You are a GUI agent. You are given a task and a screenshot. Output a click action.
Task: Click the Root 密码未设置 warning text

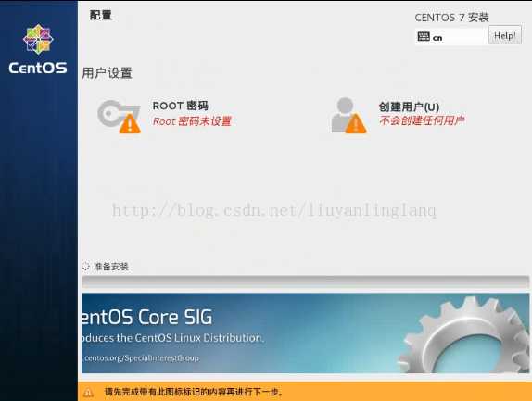pos(192,121)
